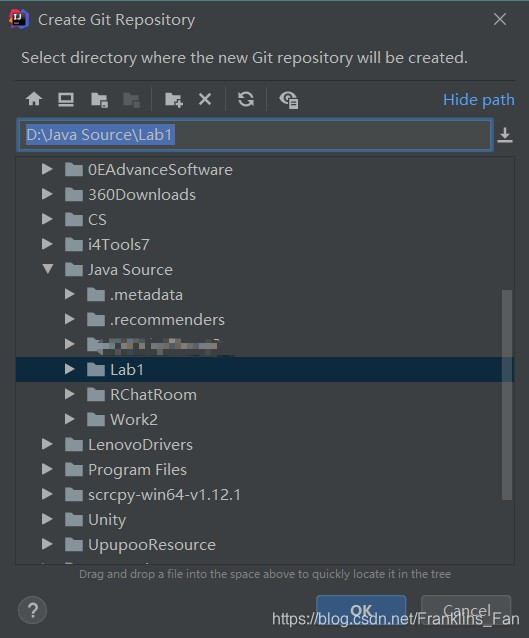Select the .recommenders folder name
Screen dimensions: 529x638
(x=167, y=320)
